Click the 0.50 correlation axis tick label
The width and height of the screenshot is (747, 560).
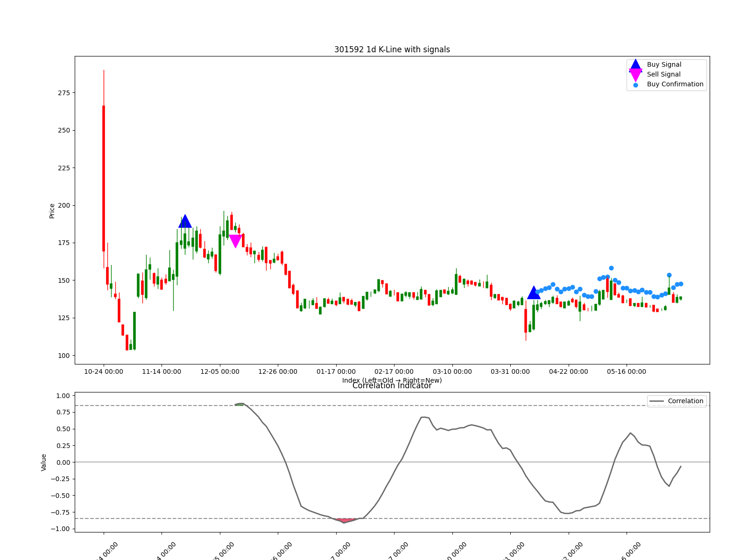click(63, 429)
